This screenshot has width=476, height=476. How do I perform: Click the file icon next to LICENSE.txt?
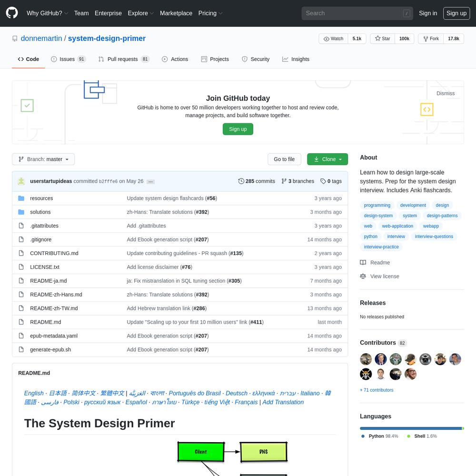pyautogui.click(x=21, y=267)
